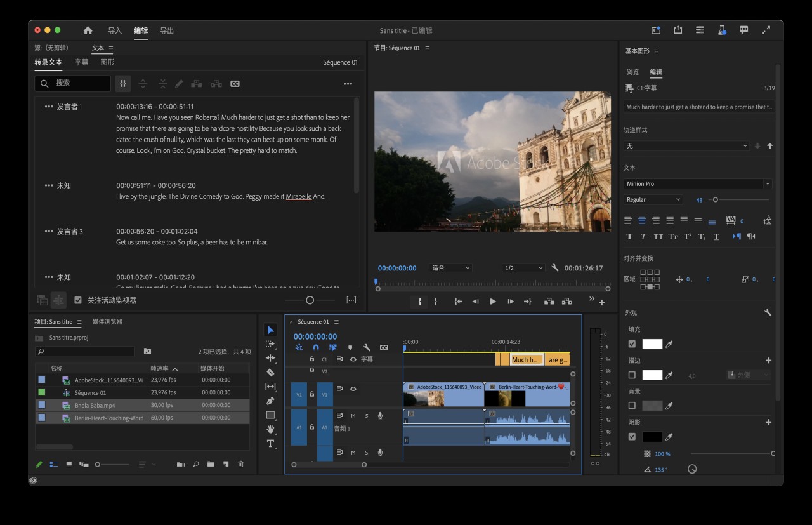
Task: Open the Media Browser tab
Action: coord(107,322)
